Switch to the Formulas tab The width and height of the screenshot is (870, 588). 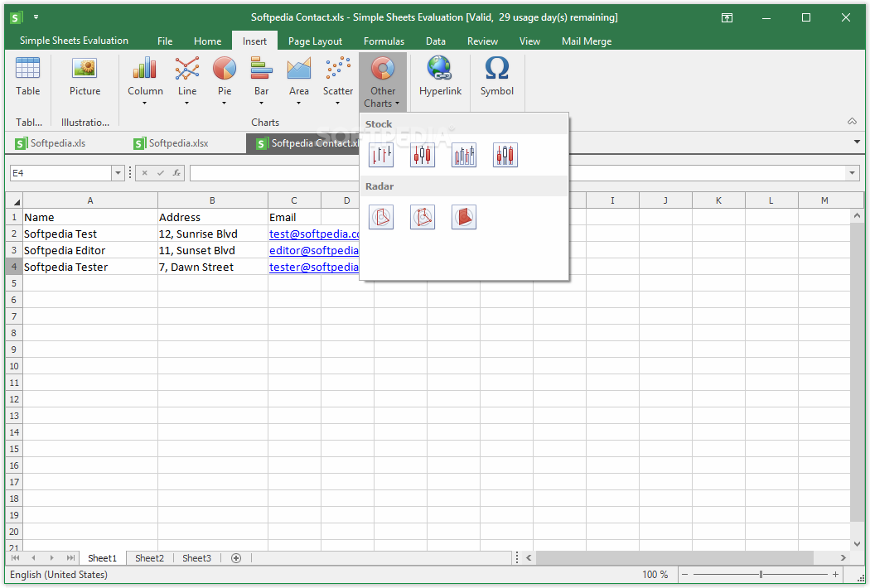coord(384,41)
